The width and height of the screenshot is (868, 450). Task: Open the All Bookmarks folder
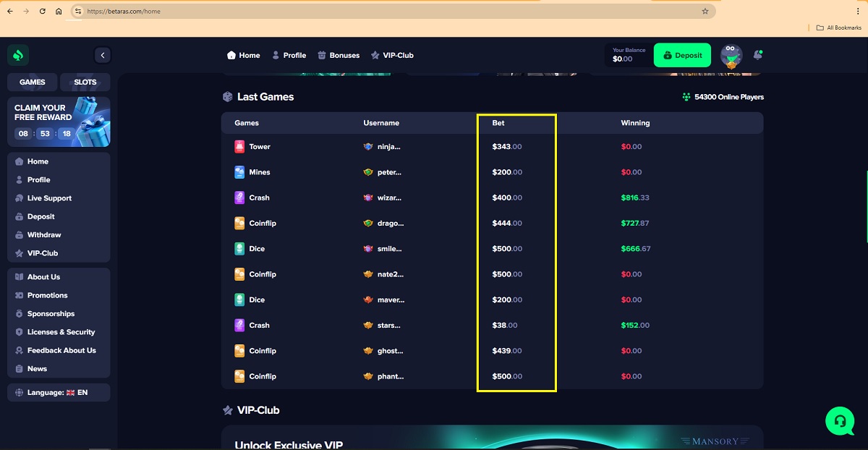click(838, 27)
